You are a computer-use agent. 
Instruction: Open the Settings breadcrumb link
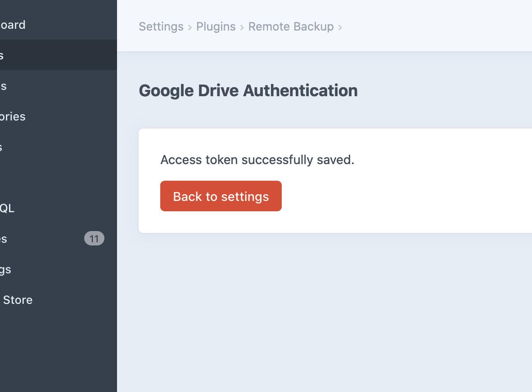click(x=161, y=27)
